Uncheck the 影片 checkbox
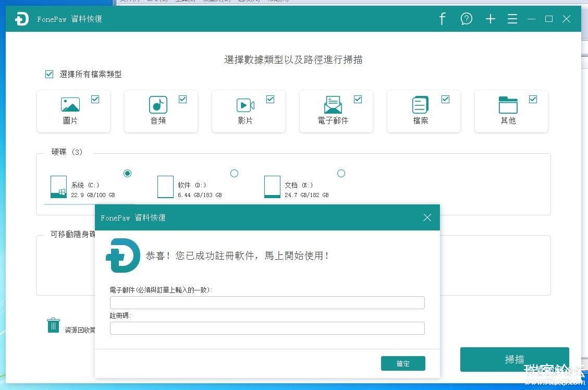The width and height of the screenshot is (588, 390). [271, 100]
